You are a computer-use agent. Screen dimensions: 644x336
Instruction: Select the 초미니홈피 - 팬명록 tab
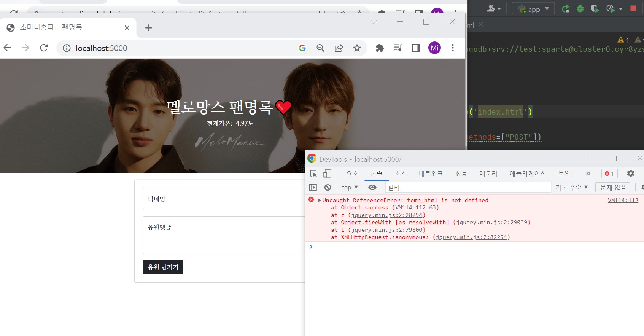[68, 27]
